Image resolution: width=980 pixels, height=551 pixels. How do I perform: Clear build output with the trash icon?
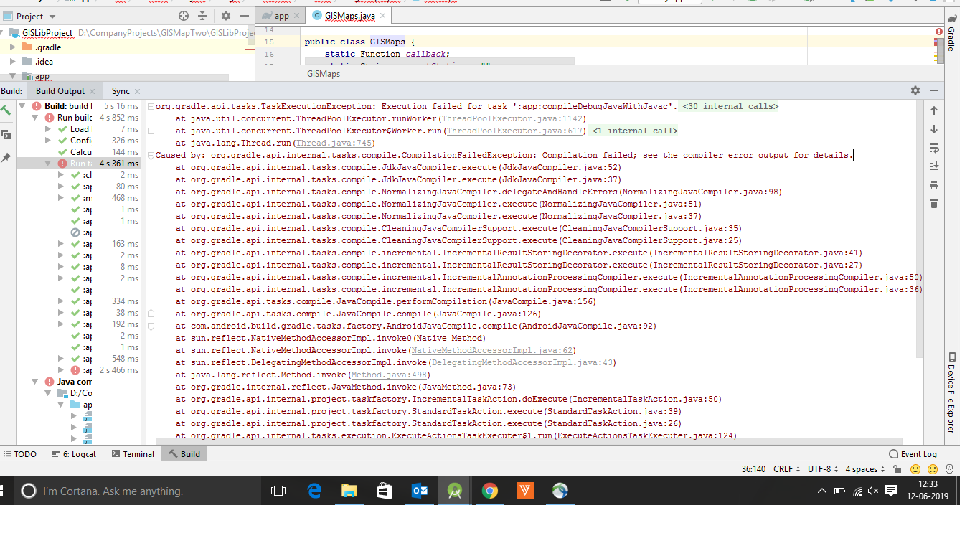[x=933, y=204]
